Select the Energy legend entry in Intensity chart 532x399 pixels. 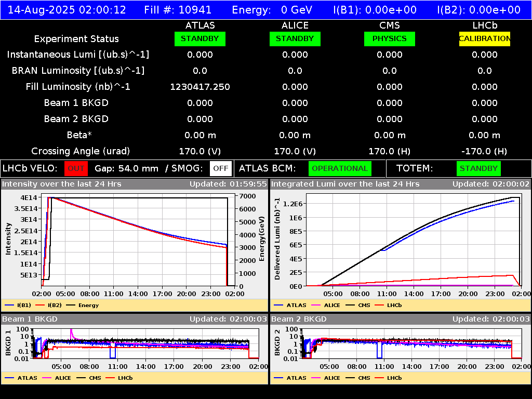(x=83, y=305)
